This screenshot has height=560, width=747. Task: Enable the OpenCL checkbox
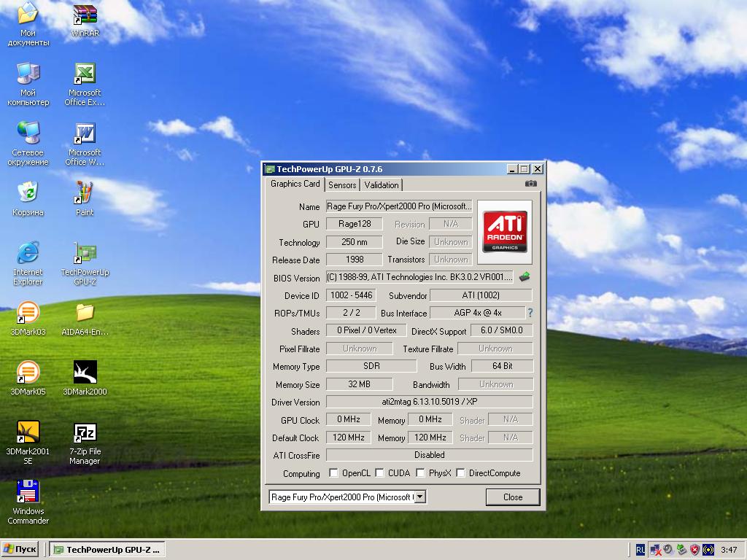coord(333,472)
